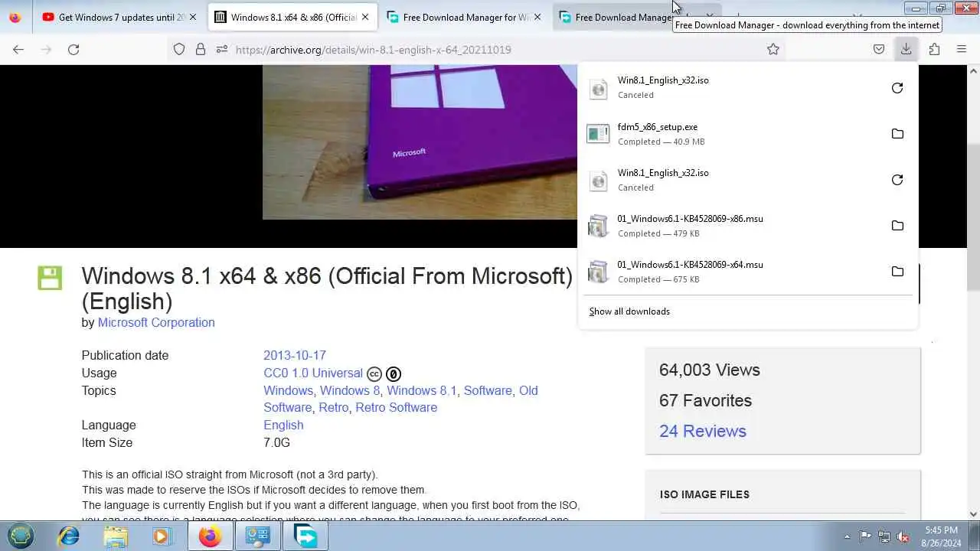Select completed 01_Windows6.1-KB4528069-x86.msu download entry

pos(746,226)
